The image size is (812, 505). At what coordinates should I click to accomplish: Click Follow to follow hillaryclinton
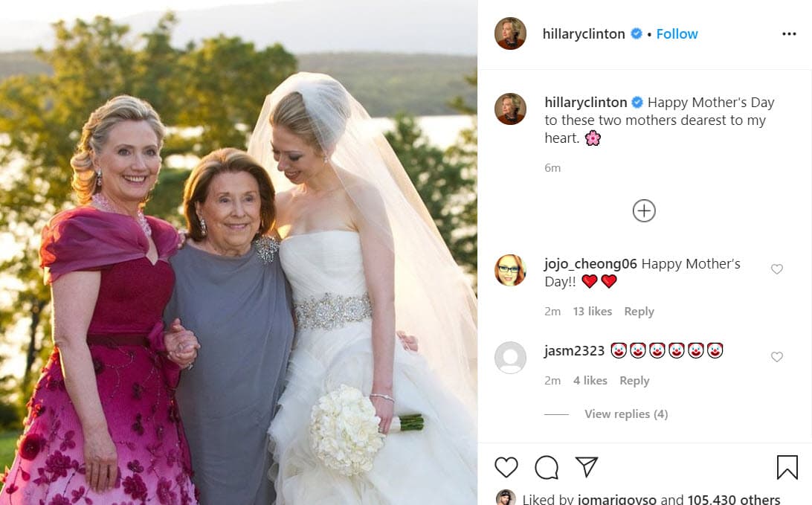[677, 33]
